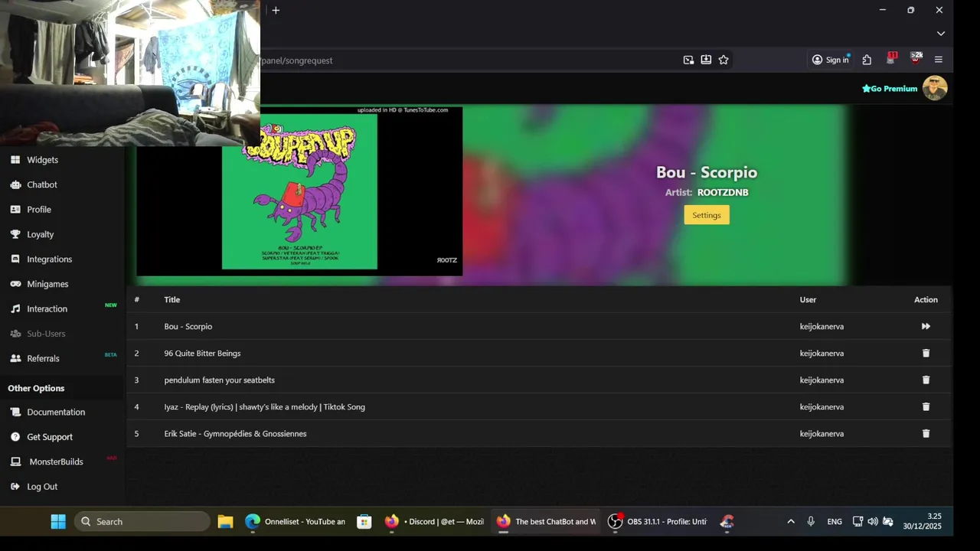Click the Referrals people icon
This screenshot has width=980, height=551.
(15, 358)
